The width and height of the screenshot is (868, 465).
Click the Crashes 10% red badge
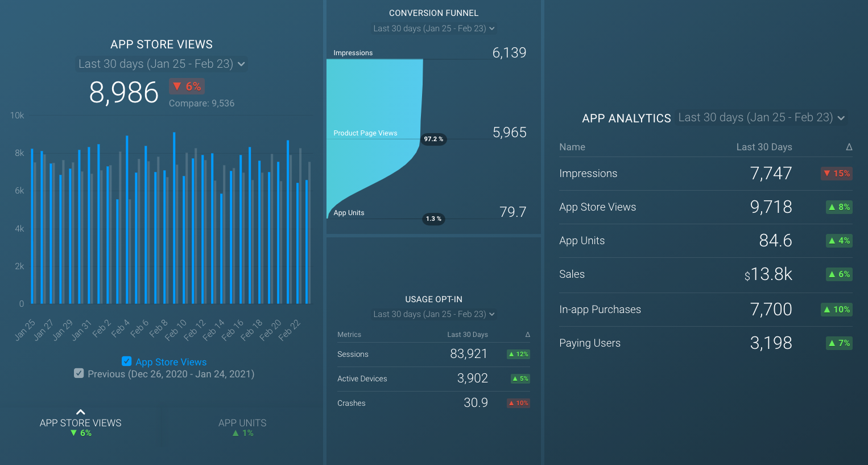(x=518, y=403)
